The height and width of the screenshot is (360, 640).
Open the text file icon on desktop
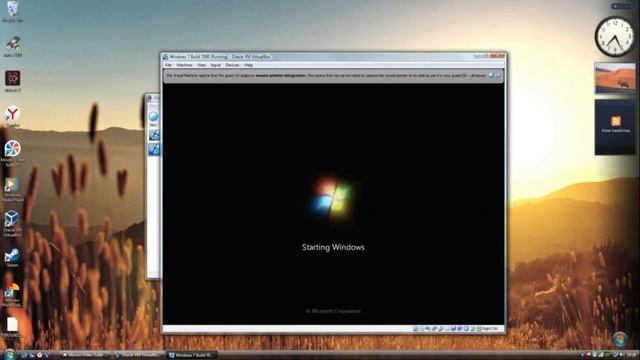pyautogui.click(x=12, y=327)
